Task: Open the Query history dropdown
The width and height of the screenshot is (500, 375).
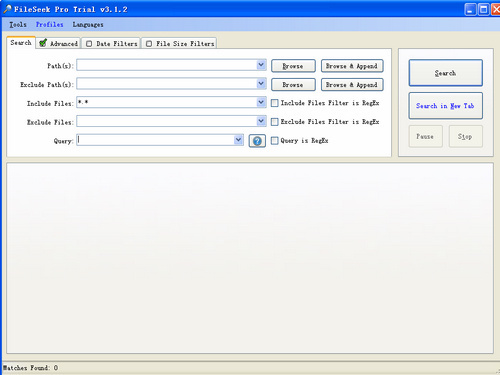Action: click(238, 140)
